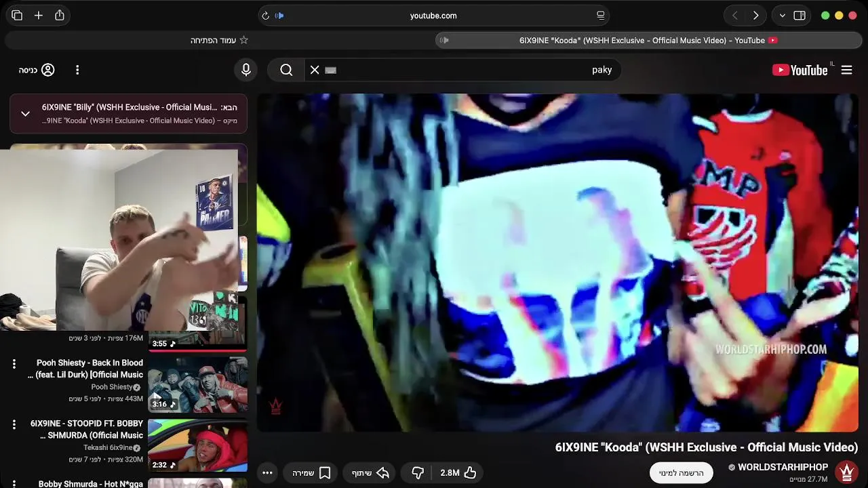Click the WORLDSTARHIPHOP channel avatar
The width and height of the screenshot is (868, 488).
click(846, 472)
